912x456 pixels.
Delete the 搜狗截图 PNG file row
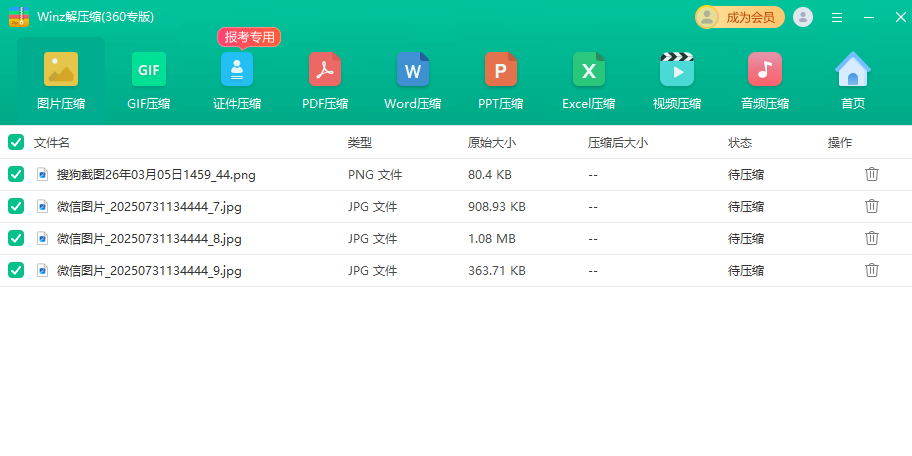point(872,174)
